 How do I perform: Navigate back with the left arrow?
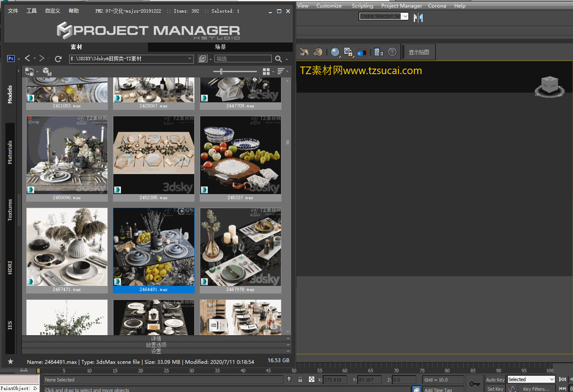(27, 59)
